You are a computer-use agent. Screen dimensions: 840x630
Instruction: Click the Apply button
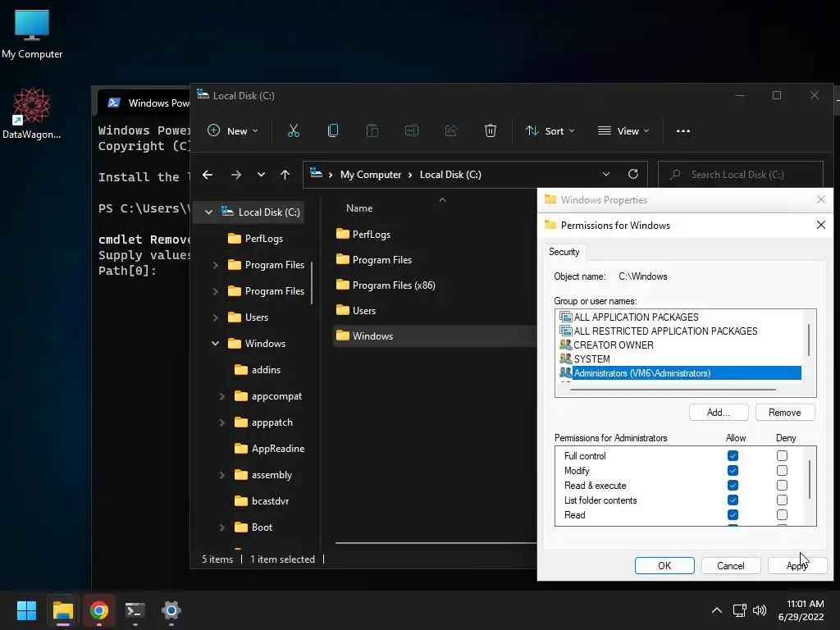pos(797,566)
